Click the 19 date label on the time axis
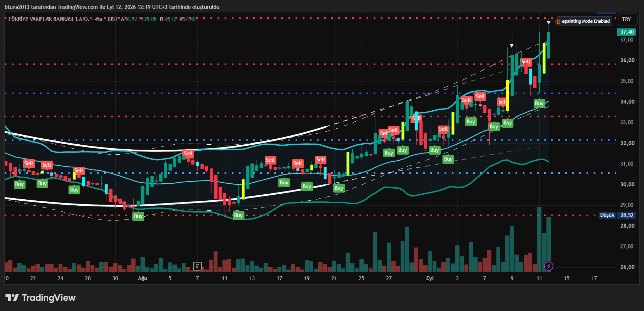 pos(307,278)
